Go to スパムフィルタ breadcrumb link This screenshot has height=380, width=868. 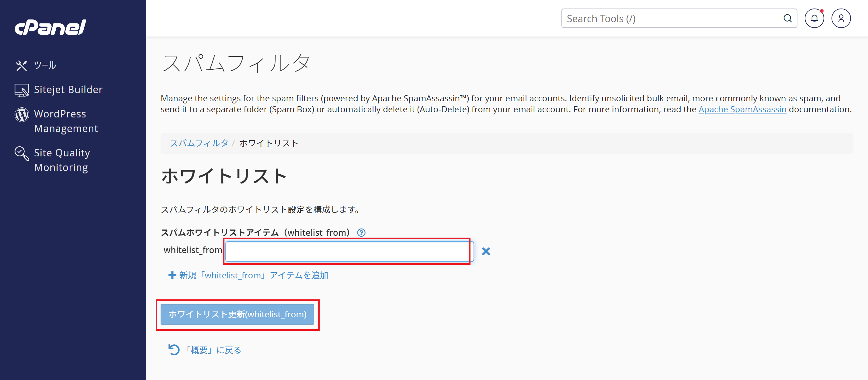tap(199, 143)
